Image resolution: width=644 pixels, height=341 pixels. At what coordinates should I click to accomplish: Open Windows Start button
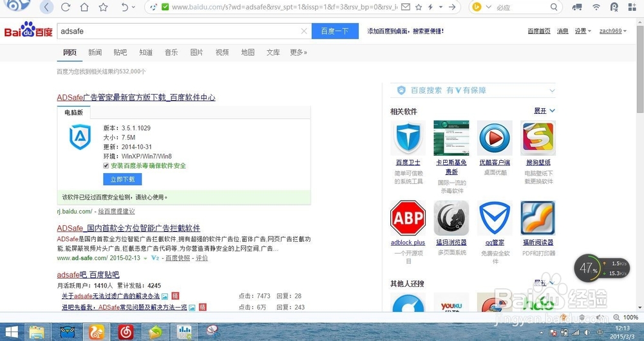pos(12,332)
